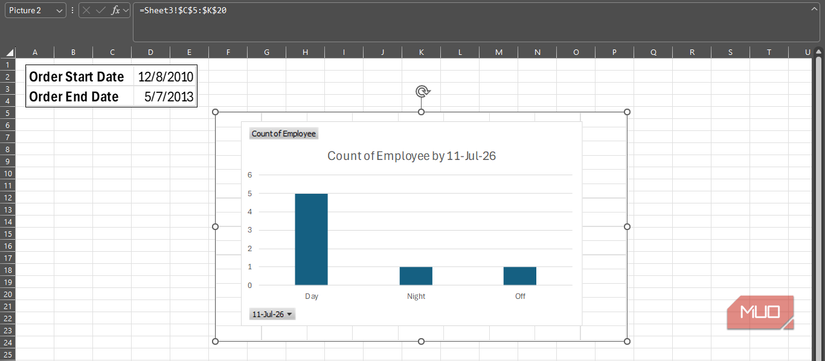
Task: Click the chart title Count of Employee by 11-Jul-26
Action: (411, 156)
